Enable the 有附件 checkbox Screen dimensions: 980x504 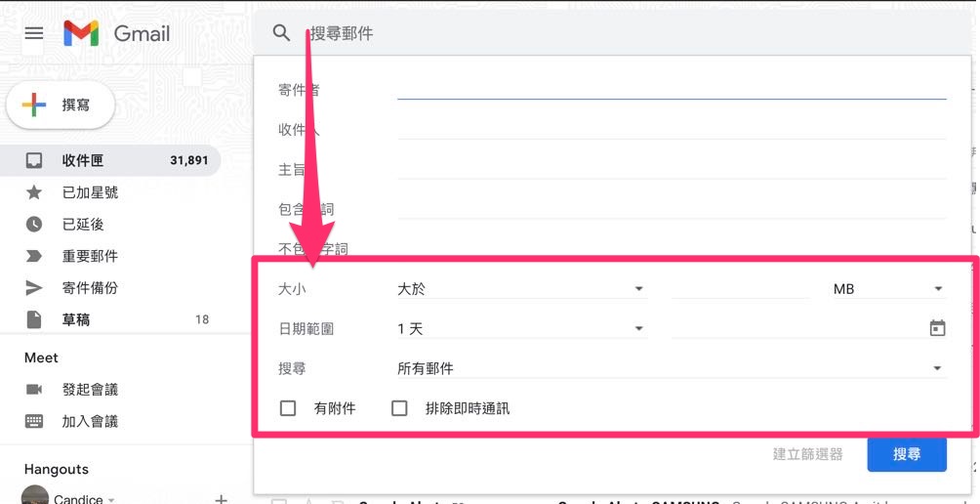pyautogui.click(x=288, y=408)
